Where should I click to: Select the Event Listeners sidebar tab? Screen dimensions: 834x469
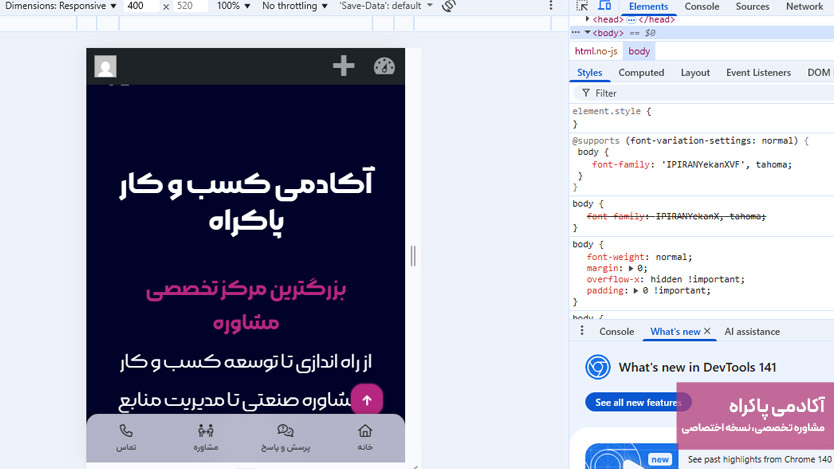758,73
